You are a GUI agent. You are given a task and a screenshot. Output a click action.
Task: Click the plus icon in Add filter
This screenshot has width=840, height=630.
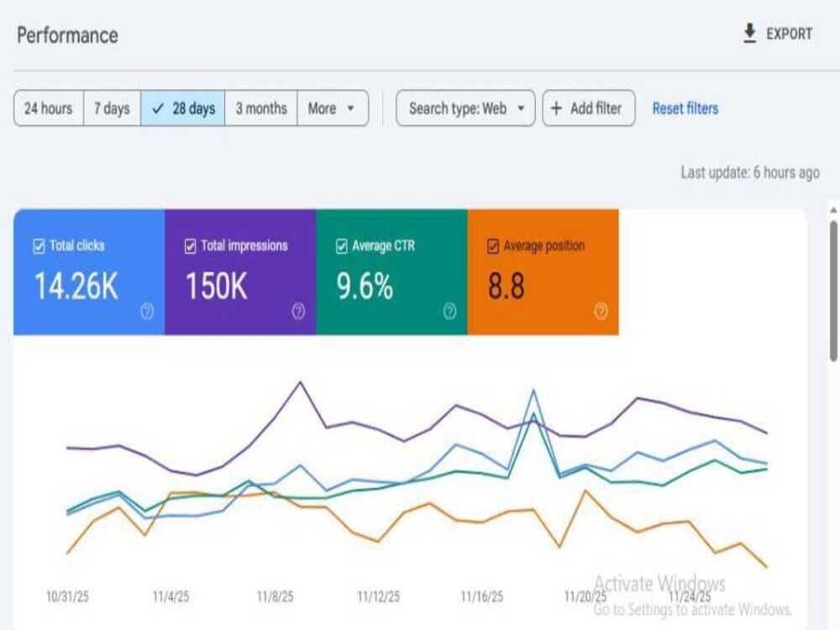[556, 108]
